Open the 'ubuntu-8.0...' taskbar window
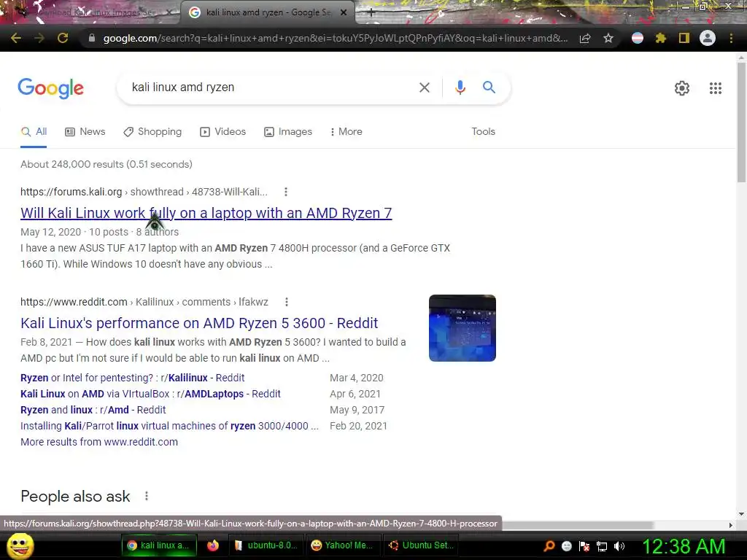Image resolution: width=747 pixels, height=560 pixels. (x=266, y=545)
